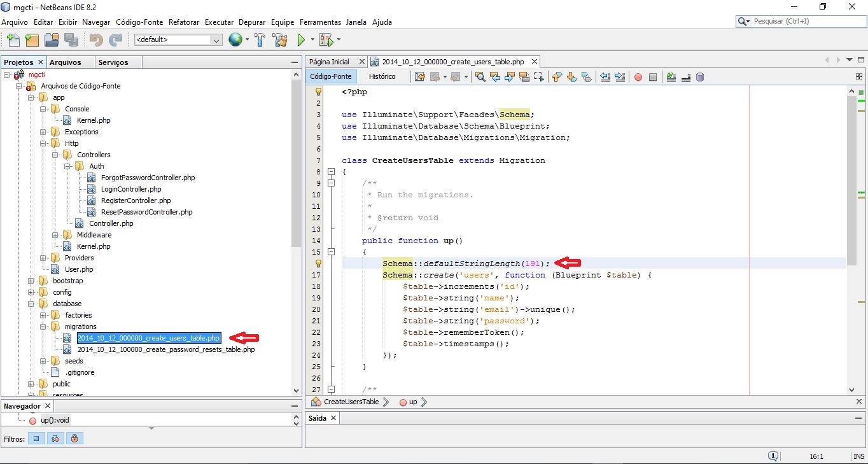Screen dimensions: 868x464
Task: Switch to Histórico view
Action: point(382,76)
